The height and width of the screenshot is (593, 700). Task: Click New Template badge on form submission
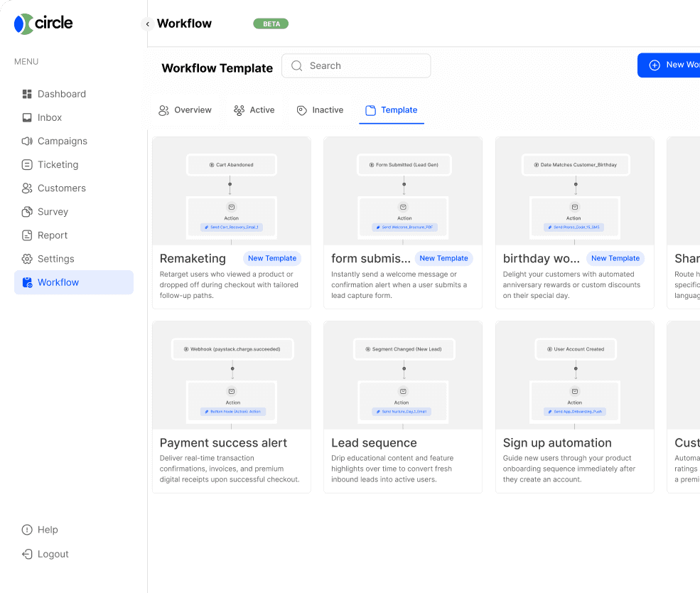point(443,258)
